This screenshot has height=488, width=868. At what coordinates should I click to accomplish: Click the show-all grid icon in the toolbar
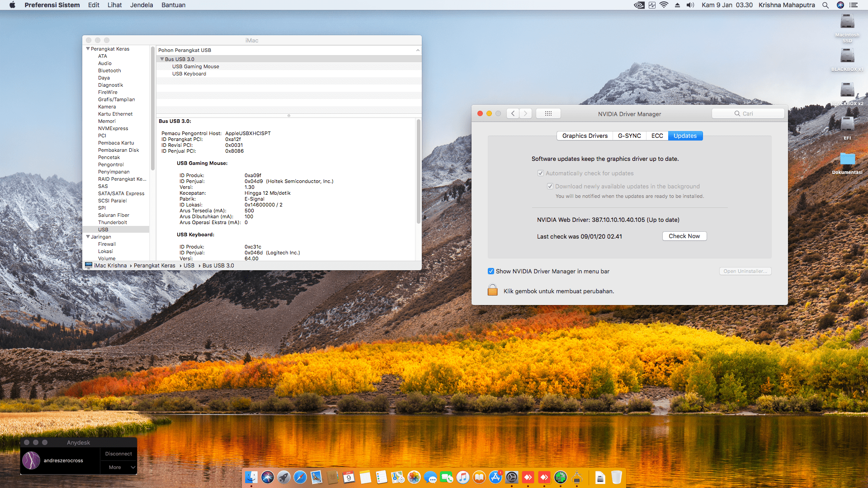click(x=548, y=113)
